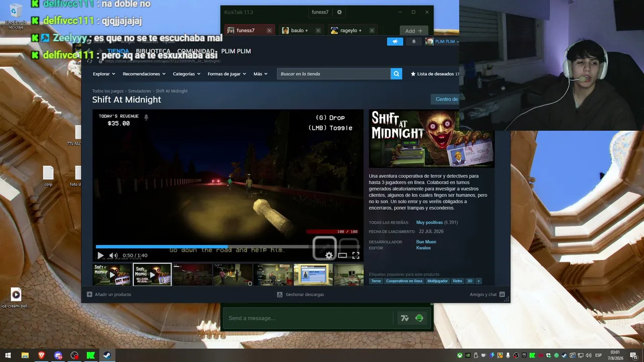The width and height of the screenshot is (644, 362).
Task: Open Steam notifications bell
Action: point(414,42)
